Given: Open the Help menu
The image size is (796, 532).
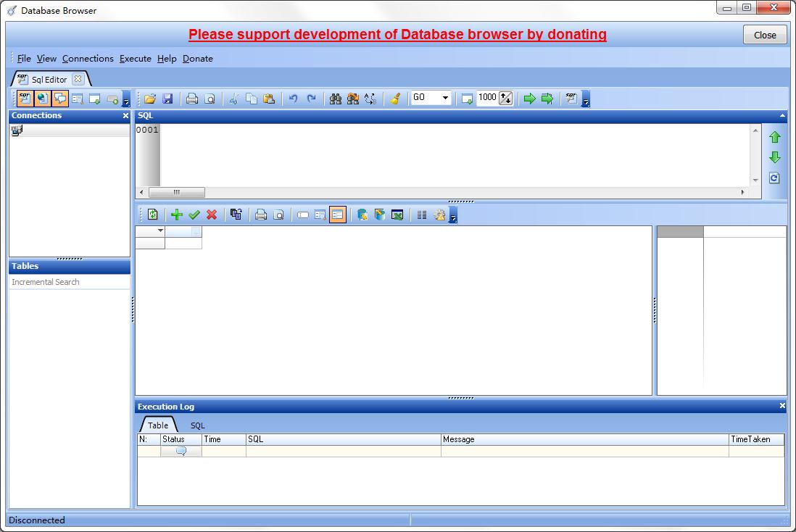Looking at the screenshot, I should click(167, 59).
